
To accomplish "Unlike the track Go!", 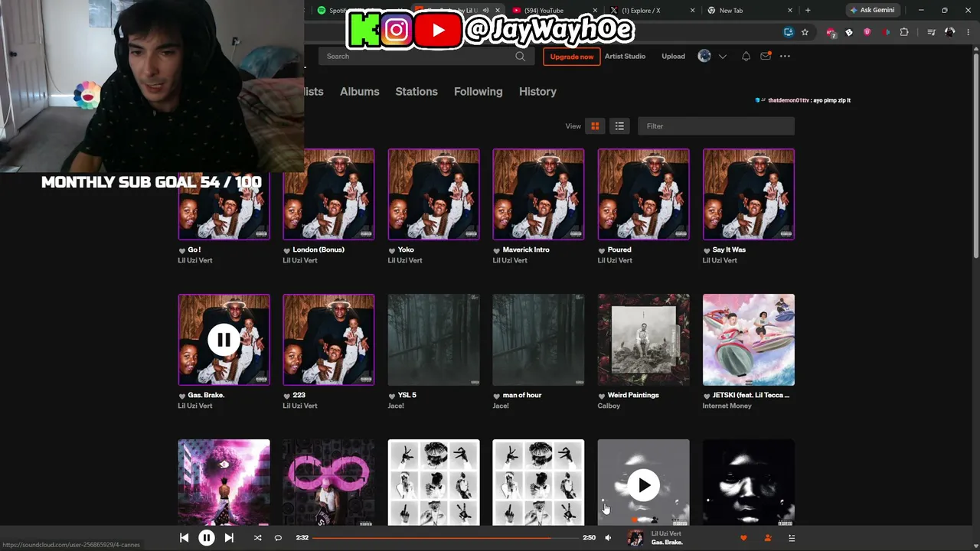I will [x=182, y=250].
